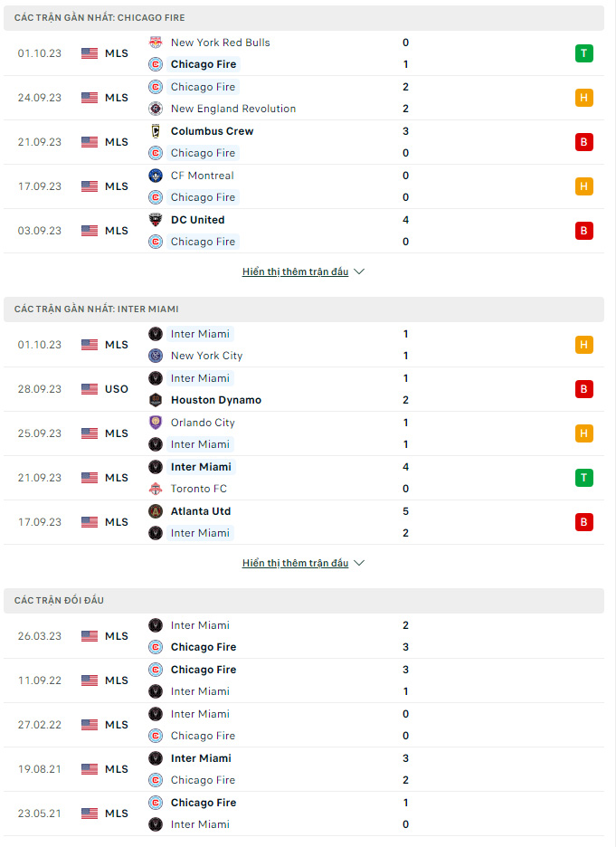Click the New York City crest icon
This screenshot has width=616, height=847.
(156, 356)
